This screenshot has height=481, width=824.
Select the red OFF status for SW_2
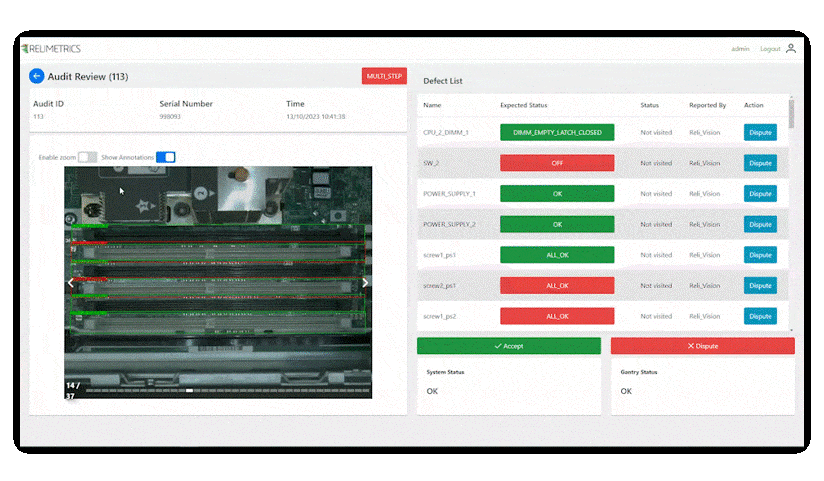click(x=557, y=163)
